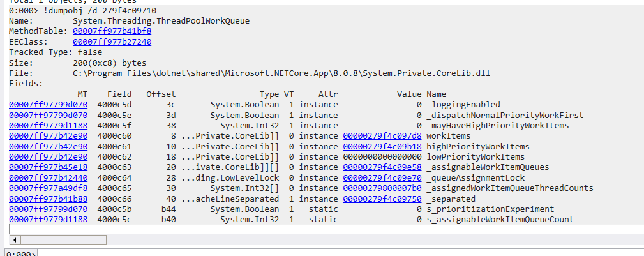
Task: Open the EEClass address 00007ff977b27240 link
Action: (112, 42)
